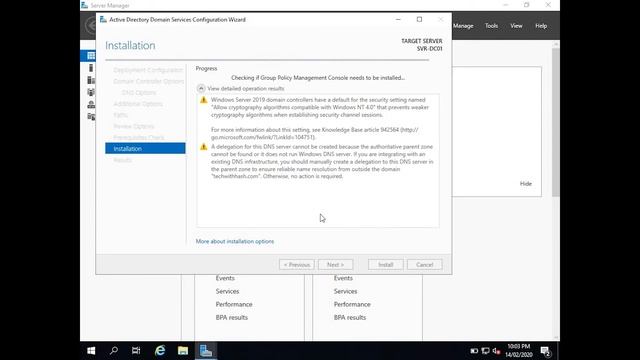This screenshot has width=640, height=360.
Task: Open DNS role icon in Server Manager sidebar
Action: click(91, 104)
